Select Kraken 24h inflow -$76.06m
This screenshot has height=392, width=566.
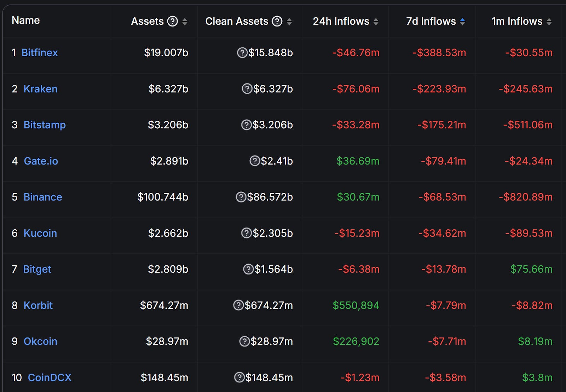point(356,89)
